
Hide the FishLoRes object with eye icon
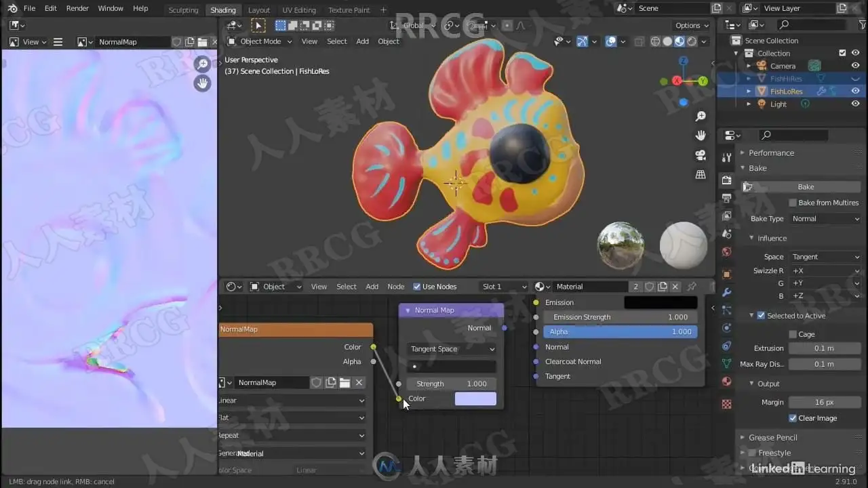[855, 91]
